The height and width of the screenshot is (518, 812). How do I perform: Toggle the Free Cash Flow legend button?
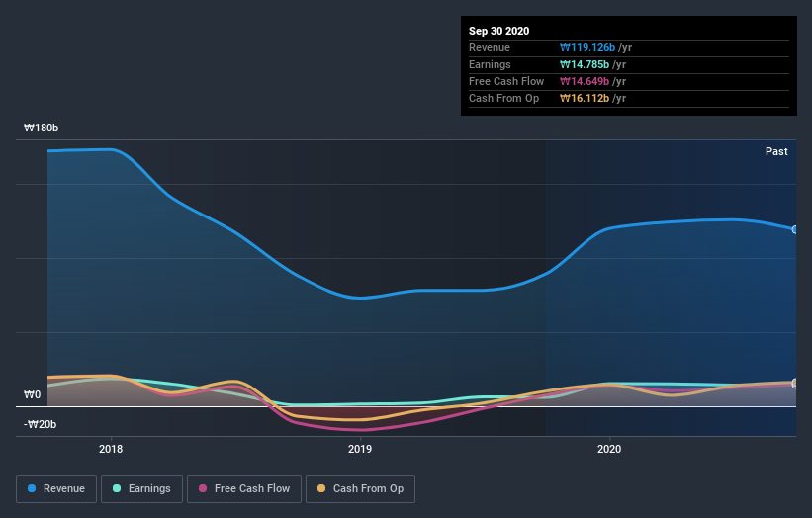[244, 489]
